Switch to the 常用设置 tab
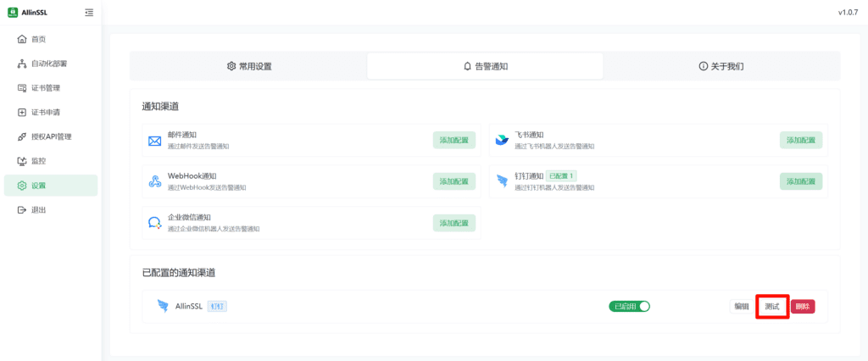The width and height of the screenshot is (868, 361). click(248, 66)
